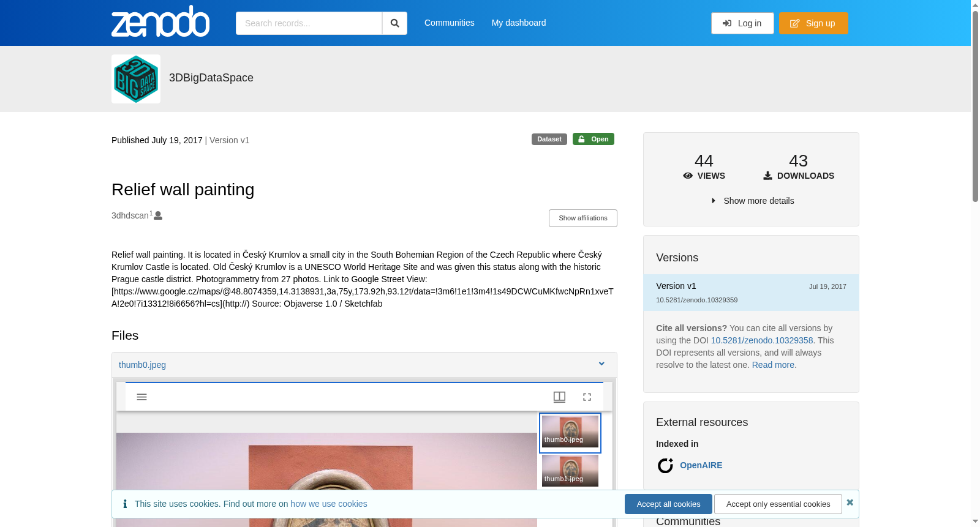Viewport: 980px width, 527px height.
Task: Click the Read more link
Action: coord(774,365)
